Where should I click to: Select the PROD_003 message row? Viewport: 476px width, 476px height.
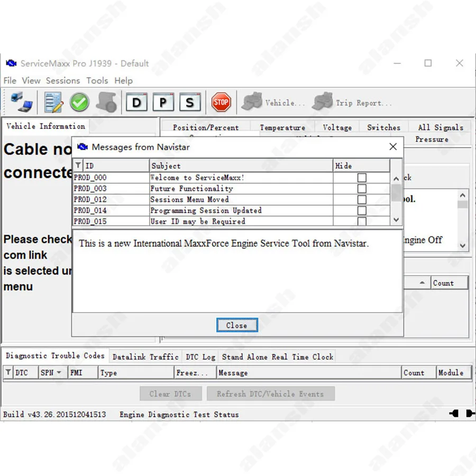coord(232,188)
